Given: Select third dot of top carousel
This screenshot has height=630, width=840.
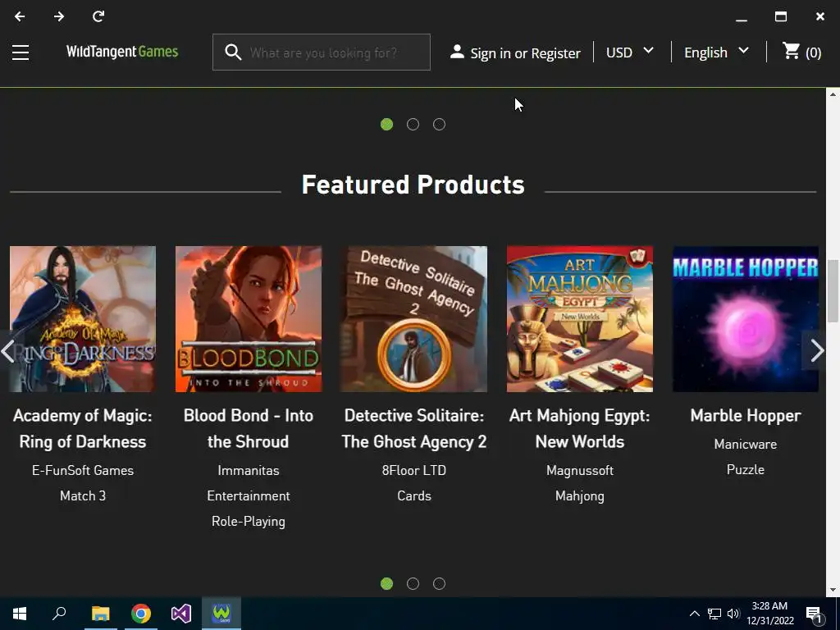Looking at the screenshot, I should [x=440, y=125].
